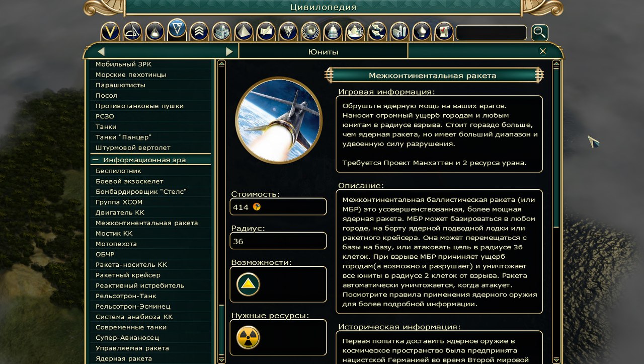This screenshot has width=644, height=364.
Task: Click the uranium resource icon
Action: 248,337
